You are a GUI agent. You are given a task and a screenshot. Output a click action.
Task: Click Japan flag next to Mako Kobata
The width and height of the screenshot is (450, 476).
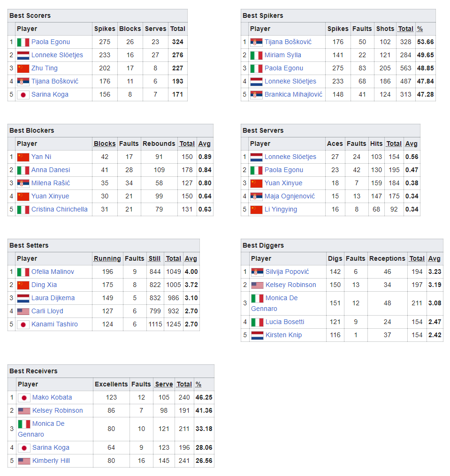click(24, 398)
